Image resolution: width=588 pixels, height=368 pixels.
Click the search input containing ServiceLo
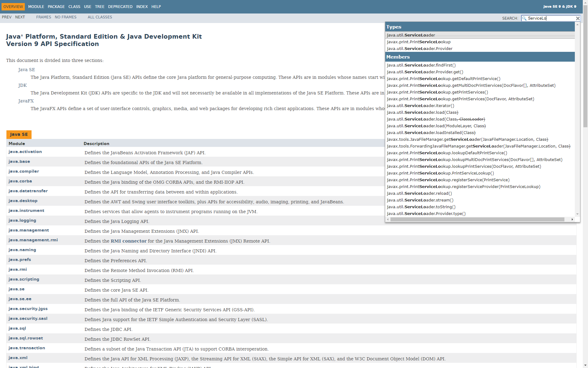[x=551, y=18]
